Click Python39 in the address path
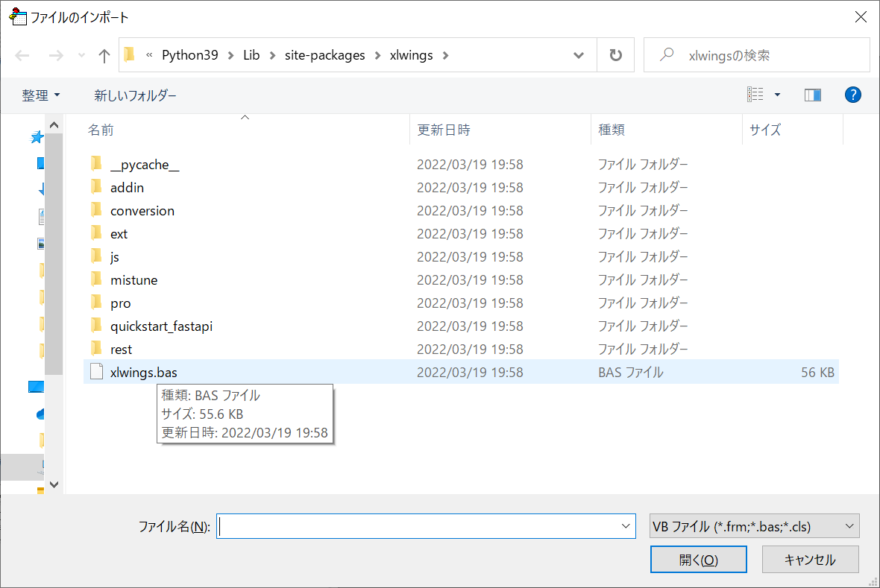 pyautogui.click(x=189, y=55)
